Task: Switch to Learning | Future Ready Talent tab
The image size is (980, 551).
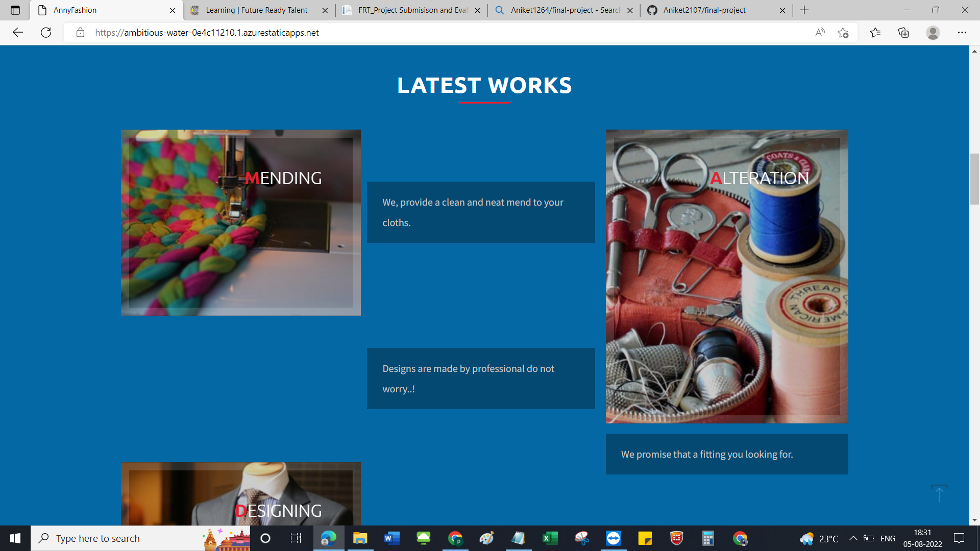Action: pyautogui.click(x=257, y=10)
